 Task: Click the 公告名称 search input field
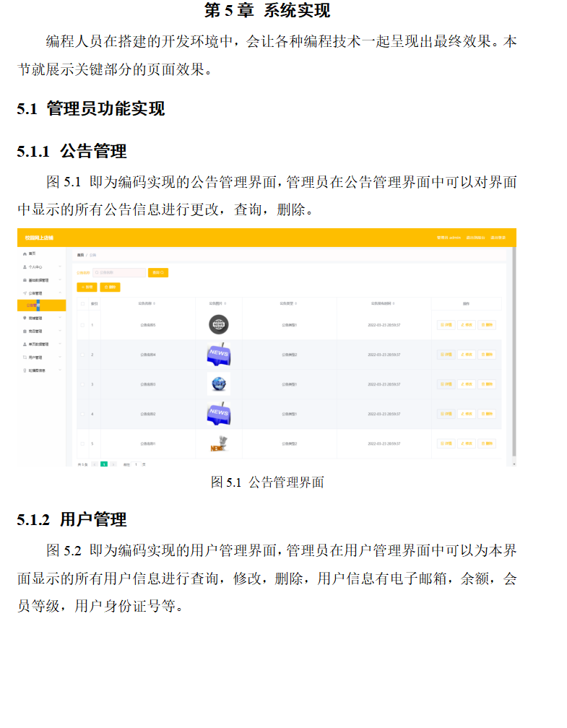tap(119, 272)
